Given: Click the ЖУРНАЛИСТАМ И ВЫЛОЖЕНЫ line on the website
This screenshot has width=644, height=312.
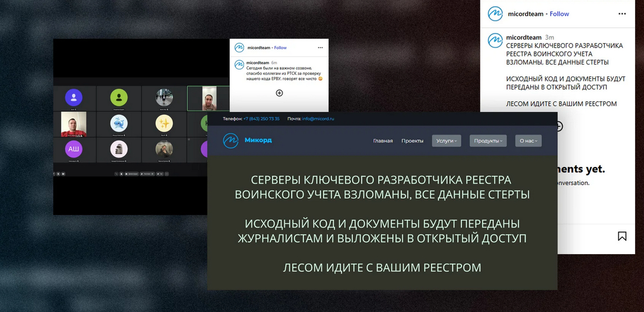Looking at the screenshot, I should coord(382,238).
